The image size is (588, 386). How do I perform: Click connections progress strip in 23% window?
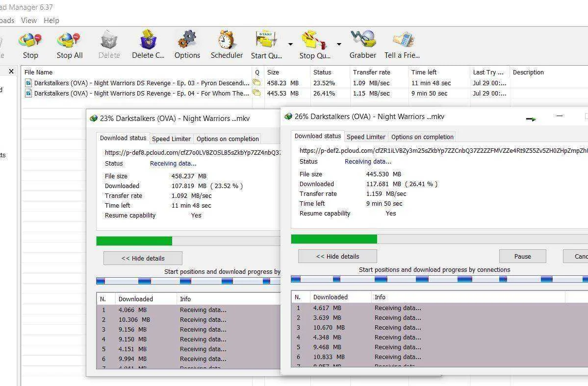tap(189, 281)
